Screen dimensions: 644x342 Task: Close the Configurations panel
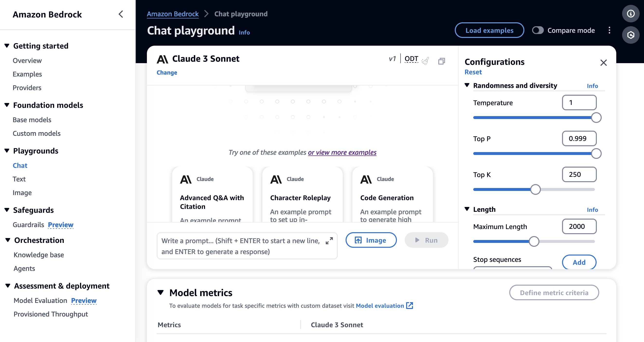pyautogui.click(x=603, y=63)
